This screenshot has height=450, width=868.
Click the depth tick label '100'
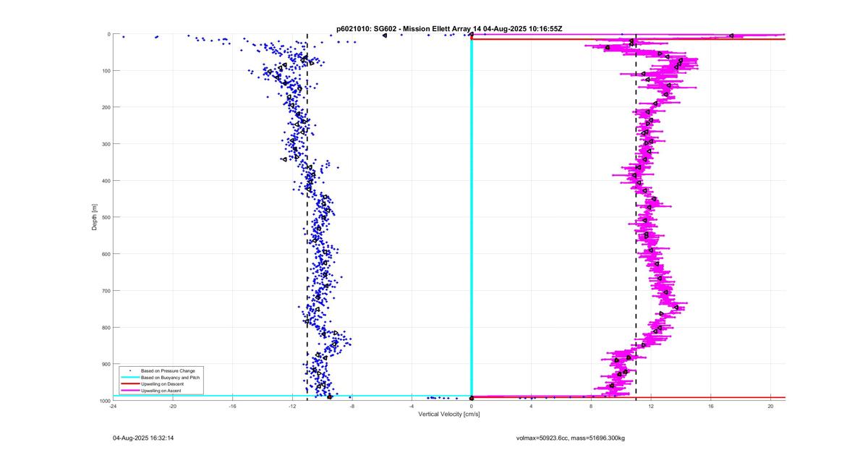coord(106,71)
